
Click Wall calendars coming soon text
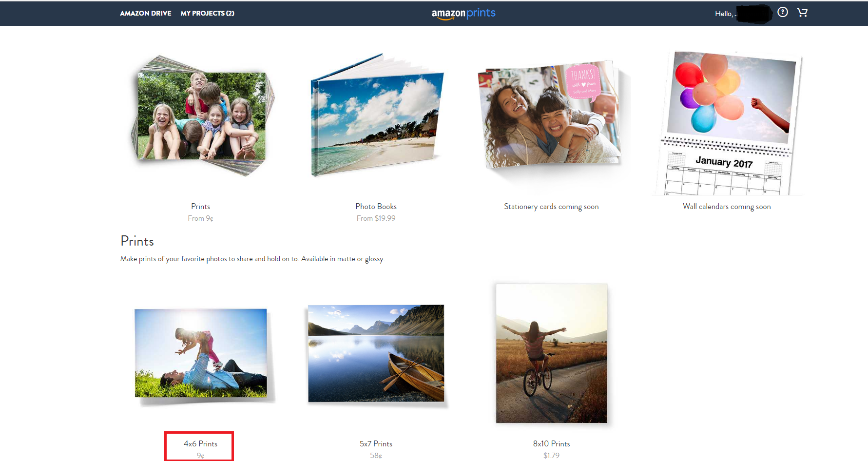point(727,207)
